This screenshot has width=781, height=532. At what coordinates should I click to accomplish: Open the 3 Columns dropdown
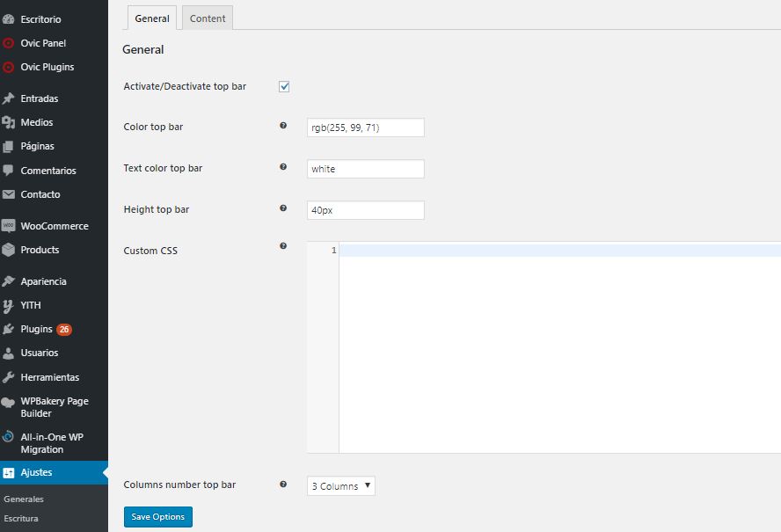point(341,486)
